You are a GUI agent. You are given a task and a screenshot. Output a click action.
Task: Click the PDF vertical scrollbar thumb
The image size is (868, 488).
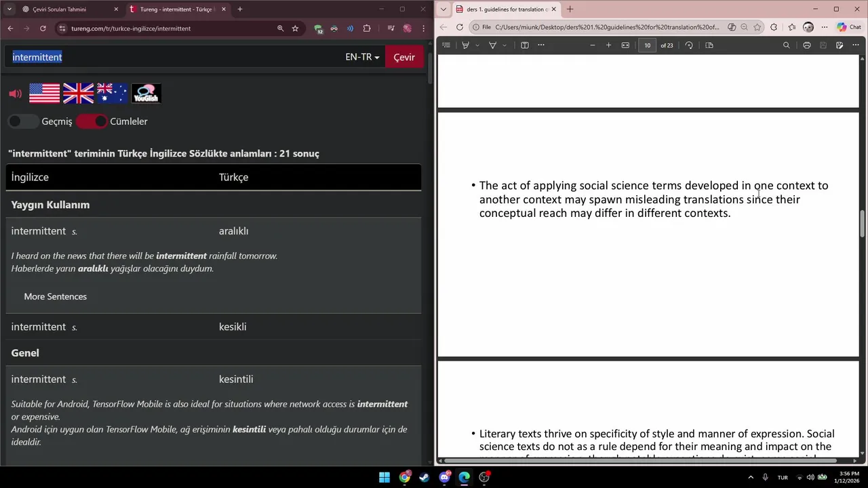click(863, 223)
